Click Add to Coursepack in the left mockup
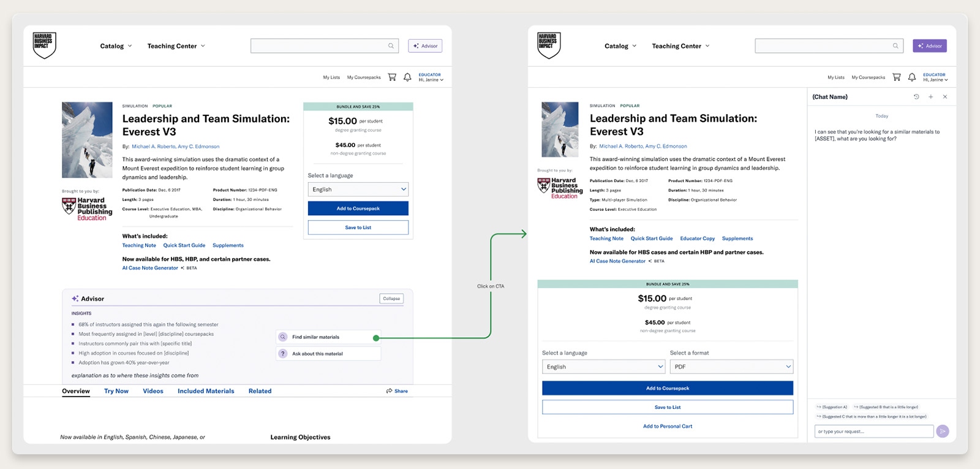 [358, 208]
